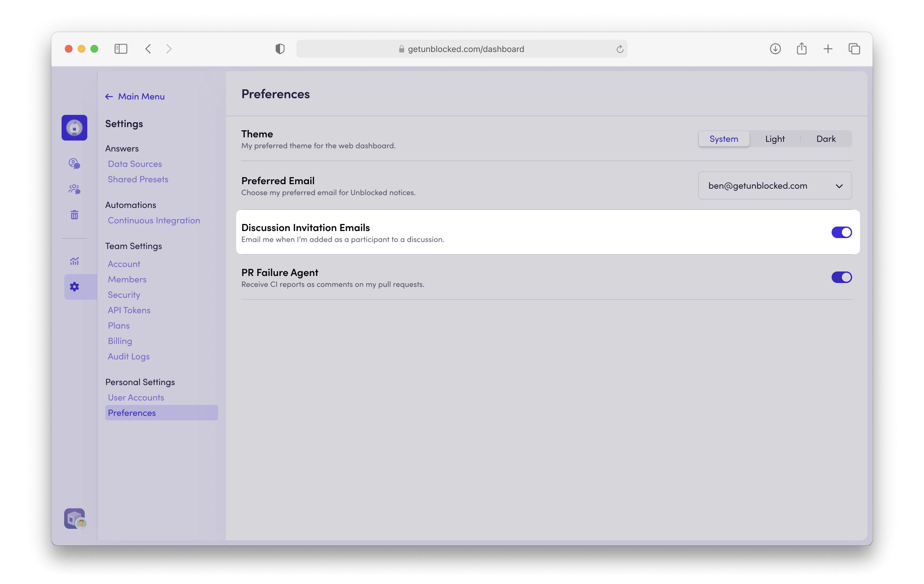Viewport: 924px width, 584px height.
Task: Open Data Sources settings page
Action: [135, 164]
